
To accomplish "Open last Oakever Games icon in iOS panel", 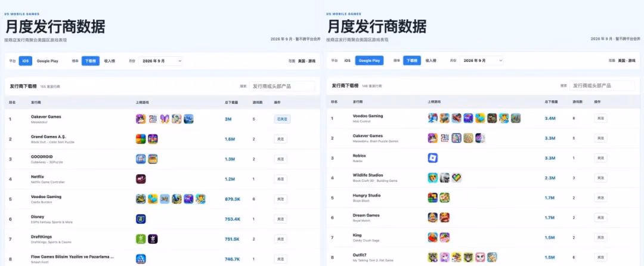I will tap(188, 119).
